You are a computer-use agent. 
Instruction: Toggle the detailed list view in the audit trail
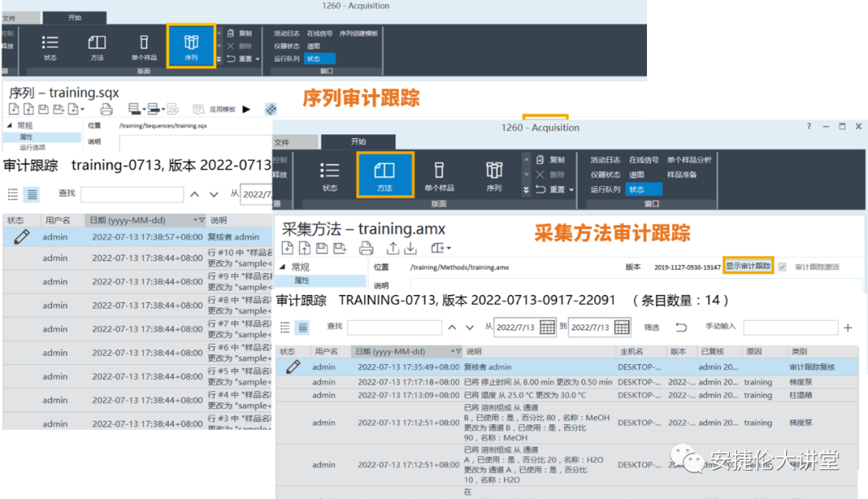tap(303, 327)
